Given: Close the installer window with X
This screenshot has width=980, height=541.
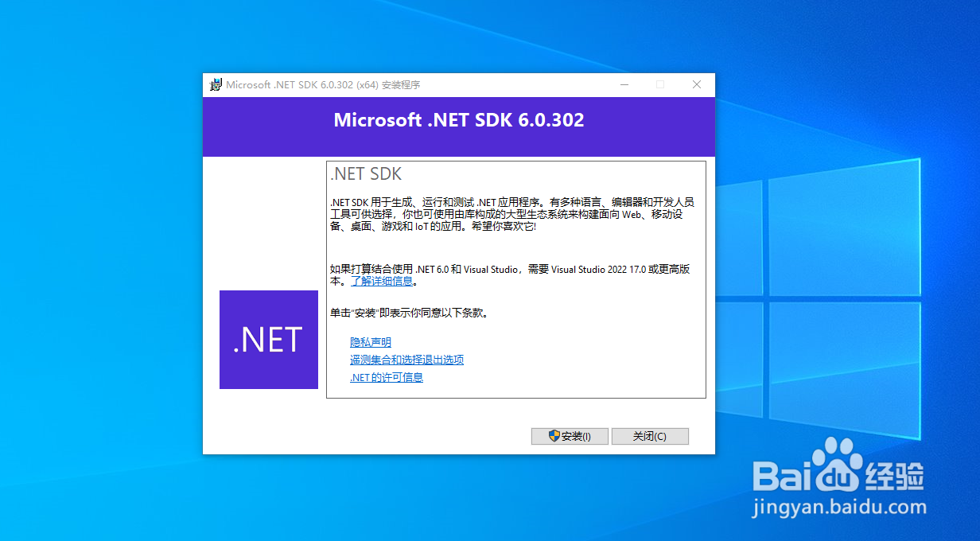Looking at the screenshot, I should (x=697, y=84).
